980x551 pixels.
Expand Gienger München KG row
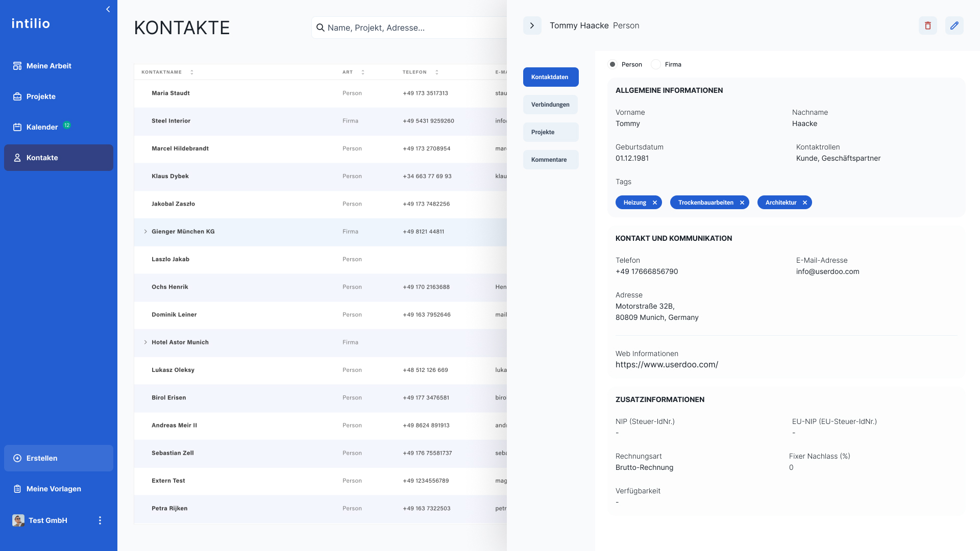coord(145,232)
